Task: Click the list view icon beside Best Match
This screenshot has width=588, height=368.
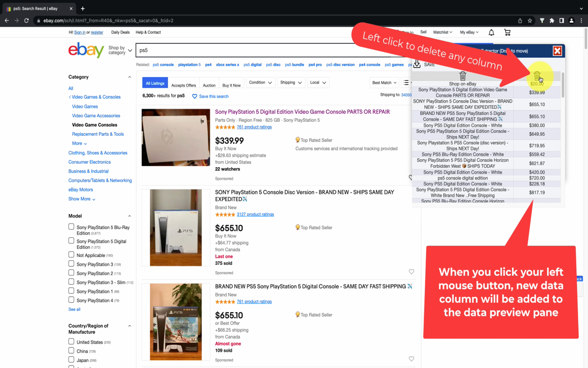Action: [x=407, y=82]
